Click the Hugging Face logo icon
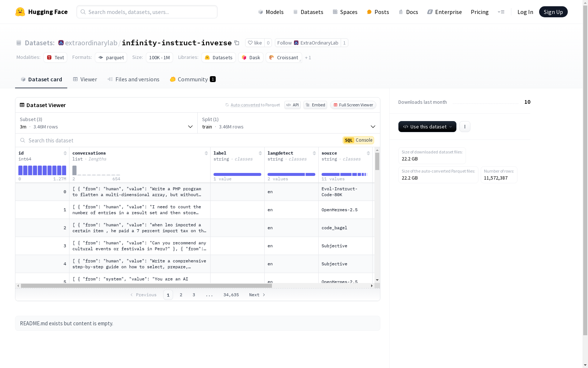The width and height of the screenshot is (588, 368). (20, 12)
